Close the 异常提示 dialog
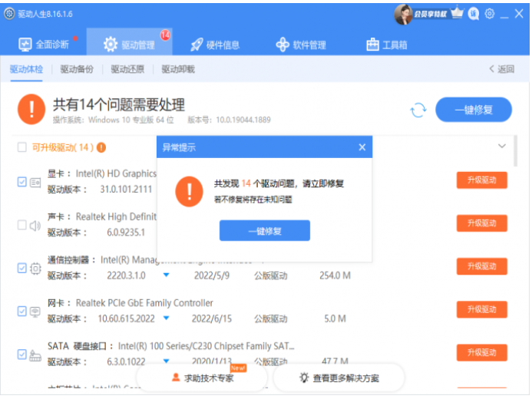 362,147
